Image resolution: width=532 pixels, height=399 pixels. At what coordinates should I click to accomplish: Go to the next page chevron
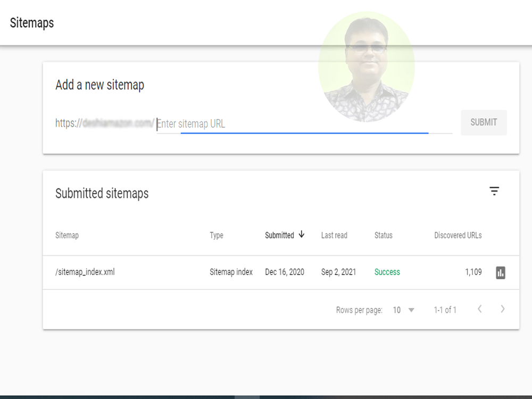pyautogui.click(x=503, y=309)
